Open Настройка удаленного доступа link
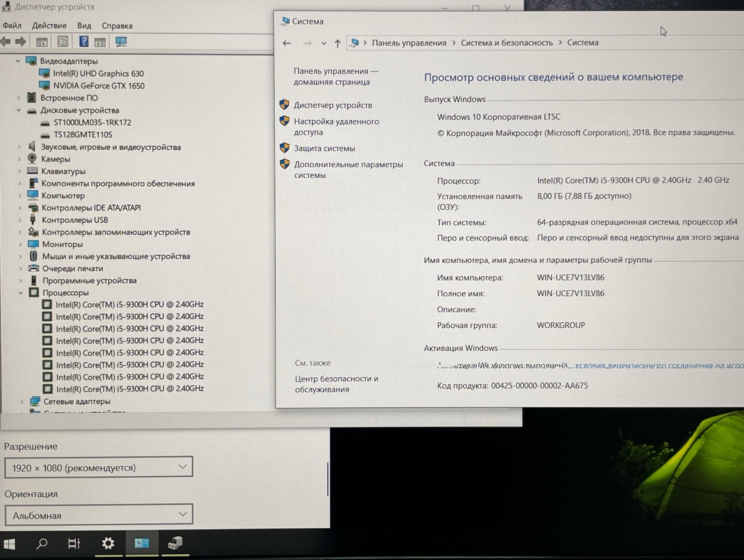This screenshot has width=744, height=560. 336,127
